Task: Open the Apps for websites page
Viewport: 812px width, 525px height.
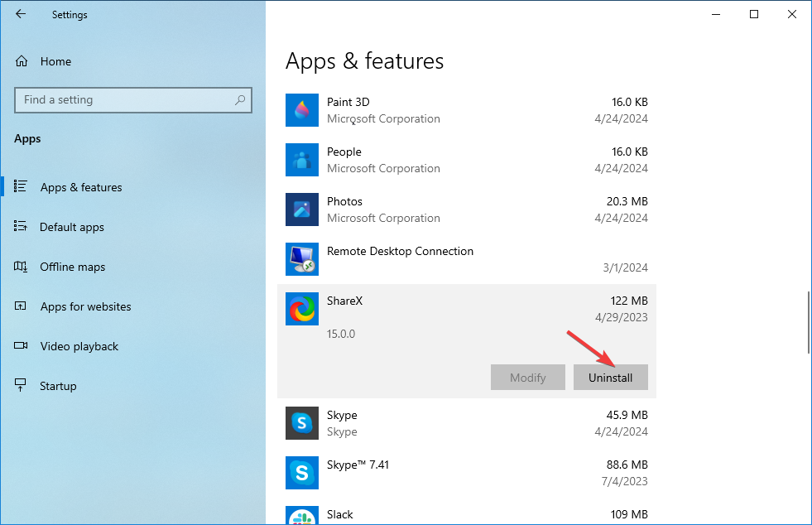Action: 86,307
